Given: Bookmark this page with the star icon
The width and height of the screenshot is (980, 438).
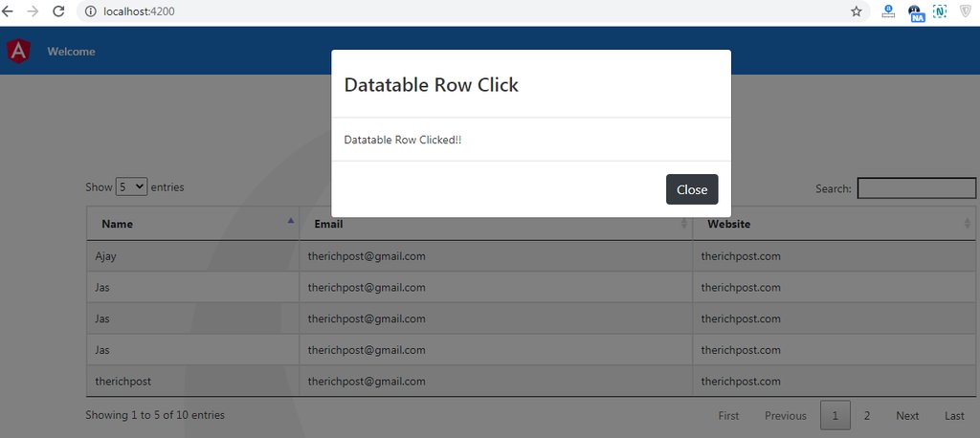Looking at the screenshot, I should [x=856, y=11].
